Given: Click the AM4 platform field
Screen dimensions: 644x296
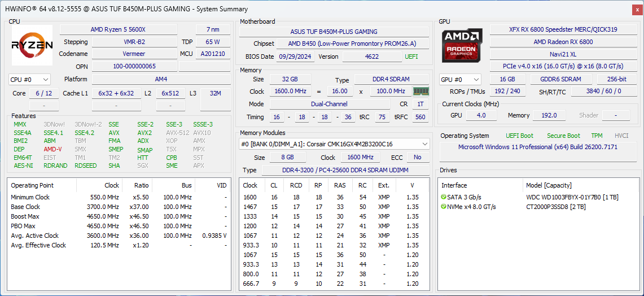Looking at the screenshot, I should tap(161, 79).
